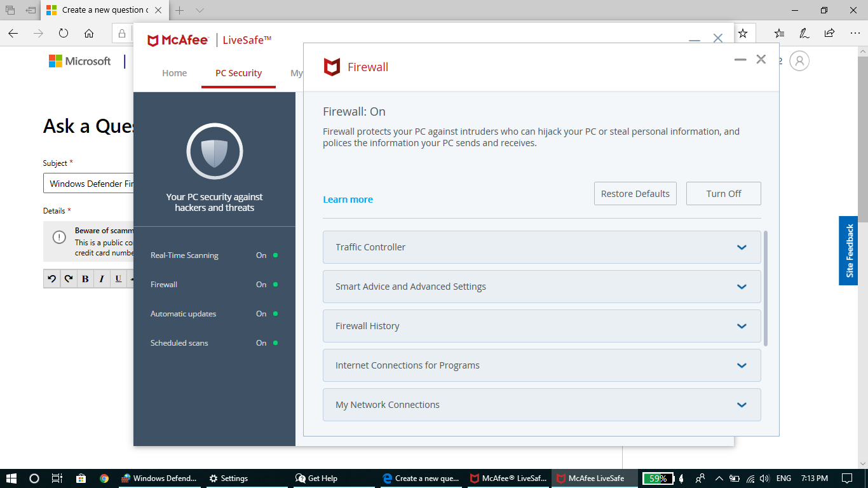Open the Learn more link
This screenshot has height=488, width=868.
[x=348, y=200]
